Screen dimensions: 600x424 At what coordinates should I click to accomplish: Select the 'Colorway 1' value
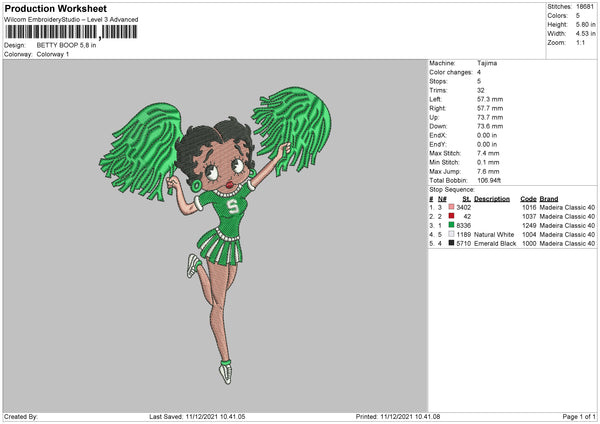tap(53, 54)
